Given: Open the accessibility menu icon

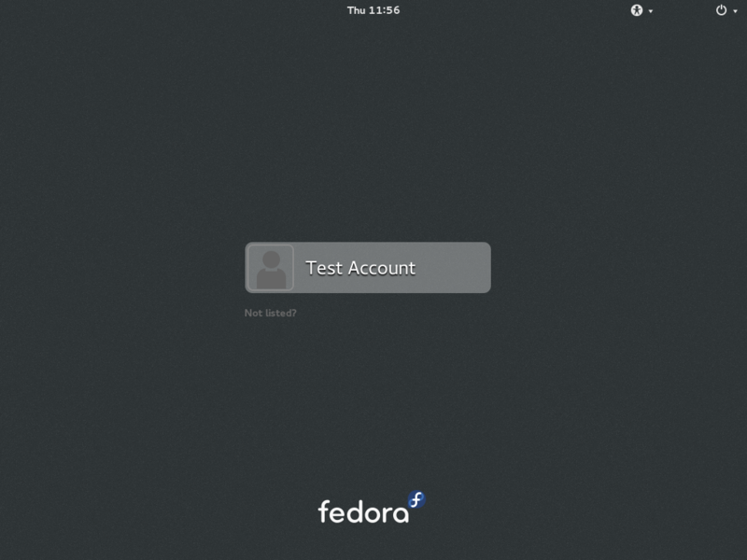Looking at the screenshot, I should pos(637,10).
